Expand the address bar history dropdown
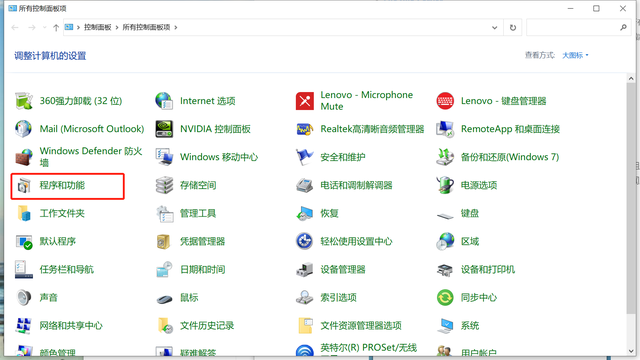This screenshot has height=360, width=640. pyautogui.click(x=494, y=27)
